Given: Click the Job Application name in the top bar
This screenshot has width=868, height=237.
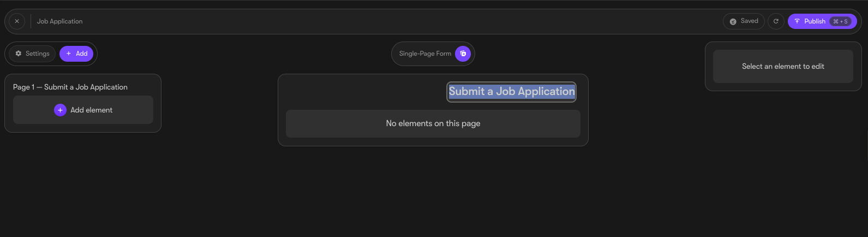Looking at the screenshot, I should [x=60, y=21].
